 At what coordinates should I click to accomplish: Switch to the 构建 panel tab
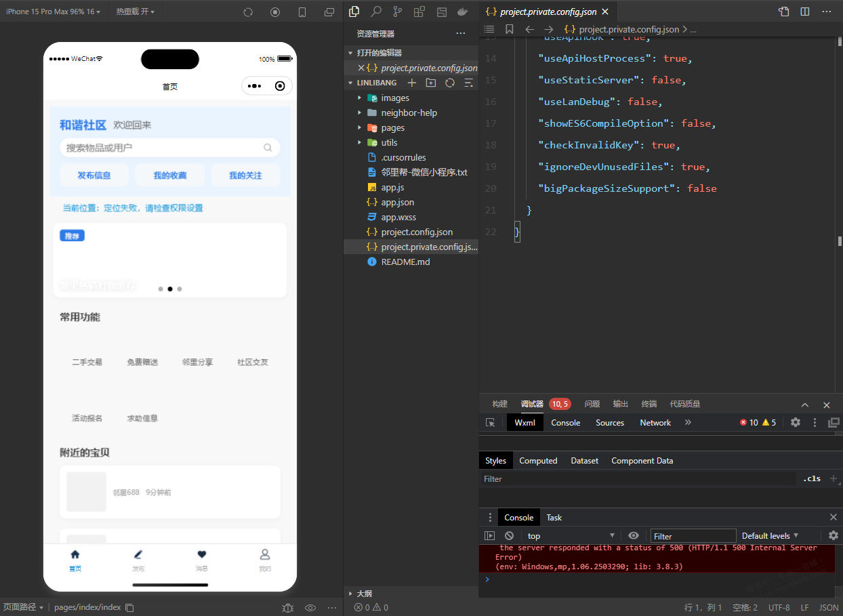[500, 403]
